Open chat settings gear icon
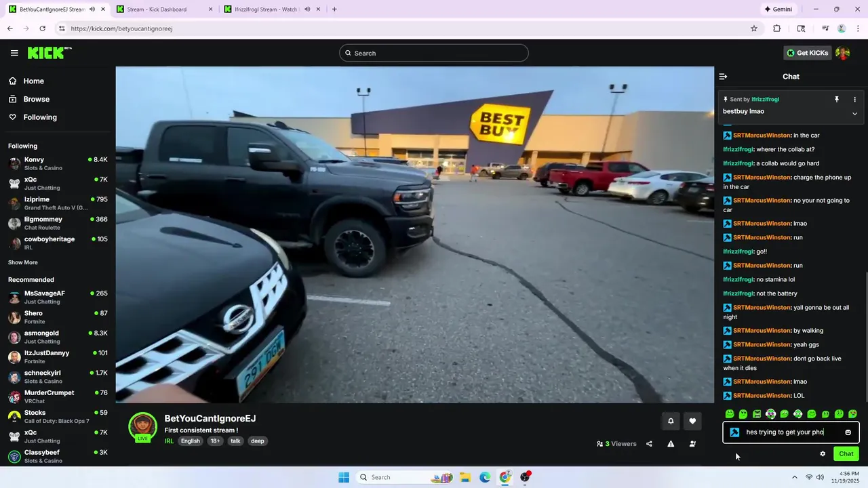Image resolution: width=868 pixels, height=488 pixels. 823,454
